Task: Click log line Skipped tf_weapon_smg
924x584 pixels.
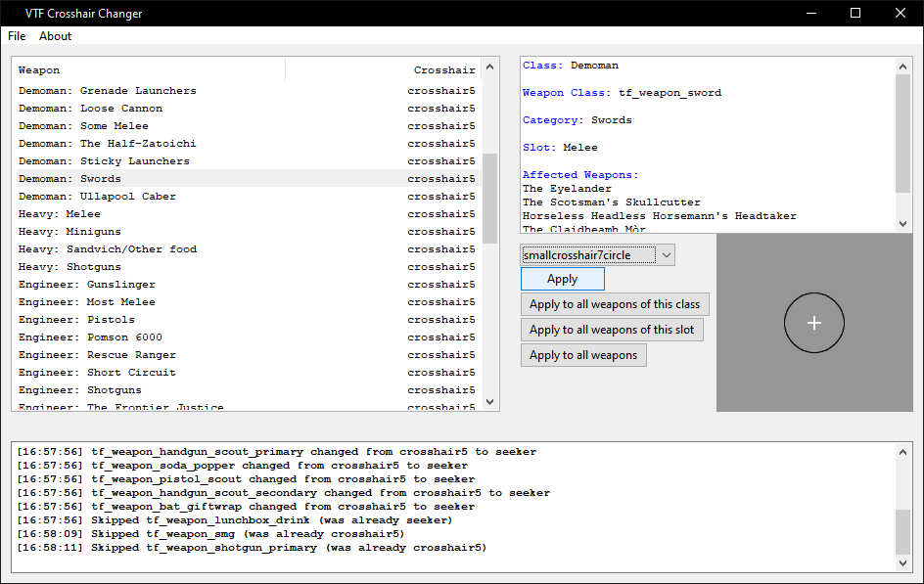Action: [210, 534]
